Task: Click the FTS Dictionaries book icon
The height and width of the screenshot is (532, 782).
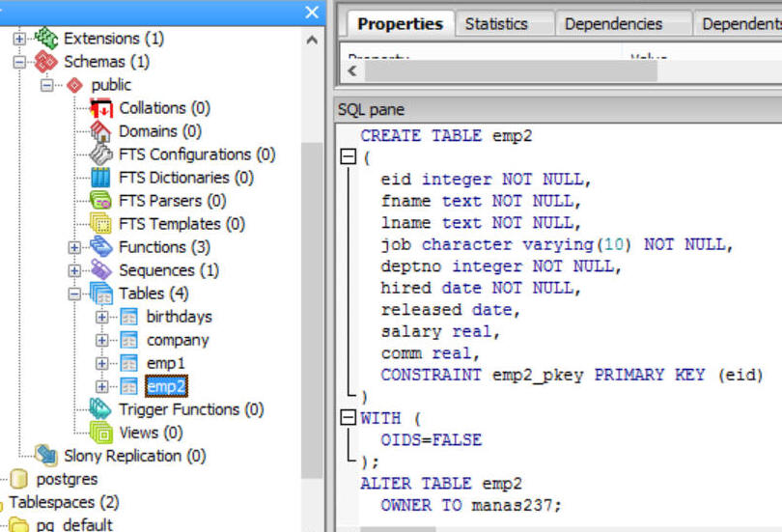Action: tap(101, 178)
